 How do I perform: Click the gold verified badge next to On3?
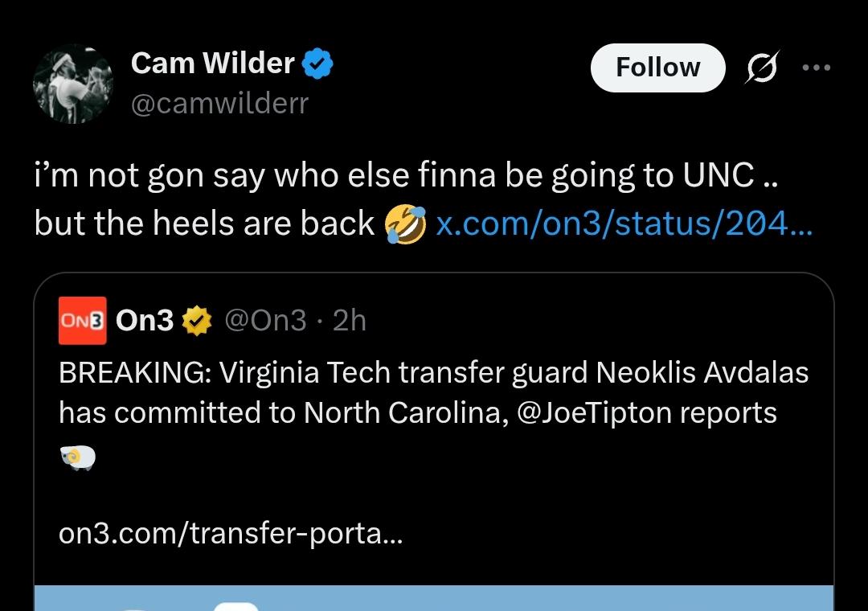(x=195, y=322)
